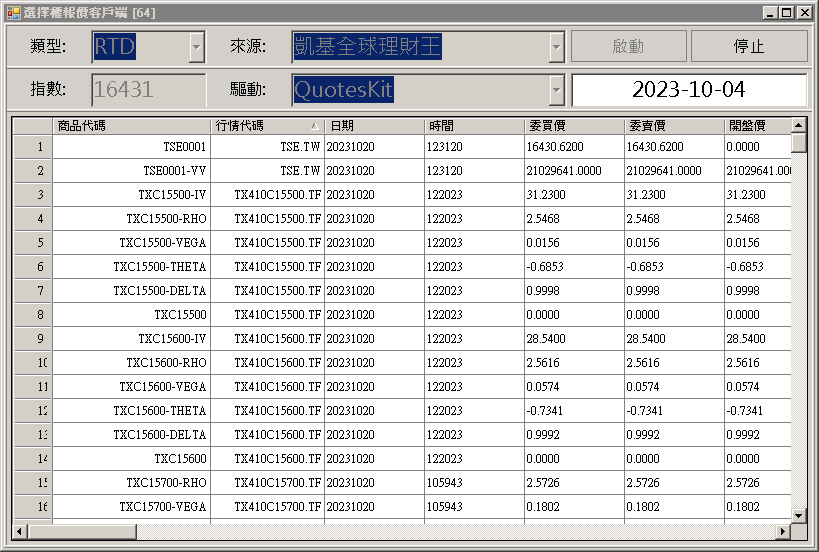Click 委買價 cell 16430.6200 in row 1
Image resolution: width=819 pixels, height=552 pixels.
[x=574, y=147]
